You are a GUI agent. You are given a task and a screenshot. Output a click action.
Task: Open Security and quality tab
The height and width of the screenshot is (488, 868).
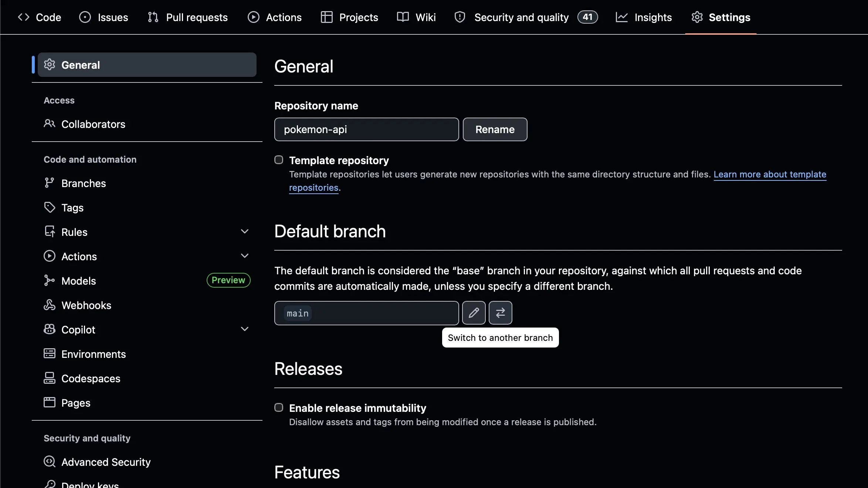526,17
